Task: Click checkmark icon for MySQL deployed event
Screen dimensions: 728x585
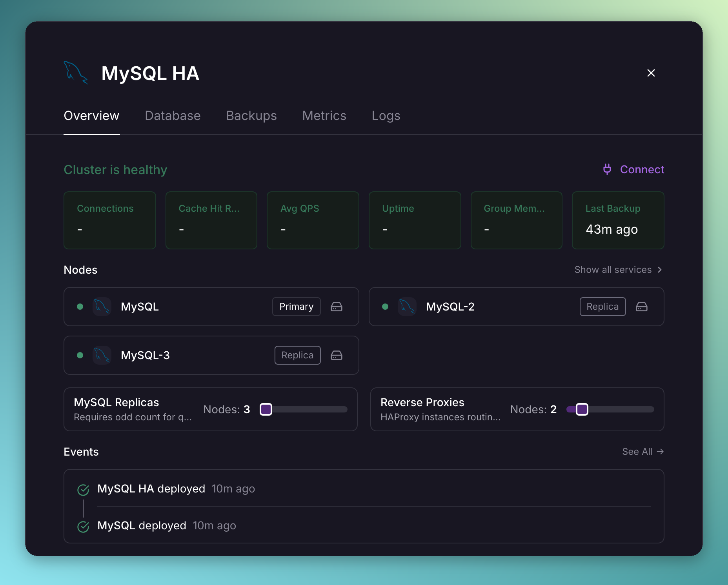Action: [x=83, y=527]
